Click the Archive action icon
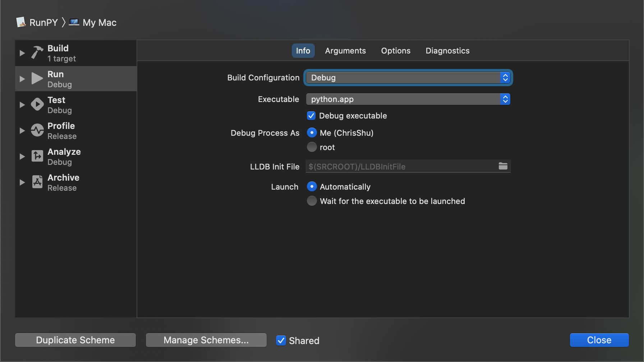 click(37, 182)
